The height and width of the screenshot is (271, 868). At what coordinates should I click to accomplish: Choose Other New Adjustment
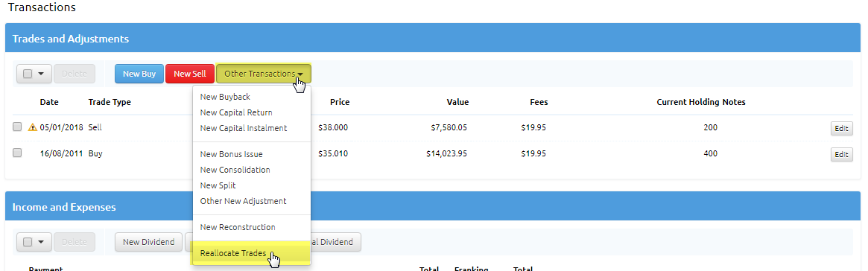[243, 201]
